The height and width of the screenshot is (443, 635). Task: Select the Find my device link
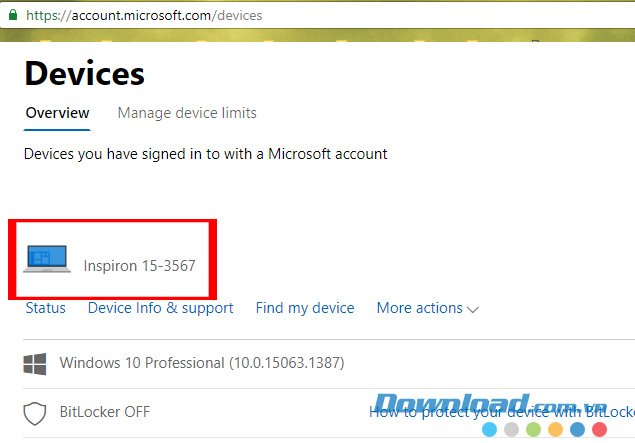point(305,308)
